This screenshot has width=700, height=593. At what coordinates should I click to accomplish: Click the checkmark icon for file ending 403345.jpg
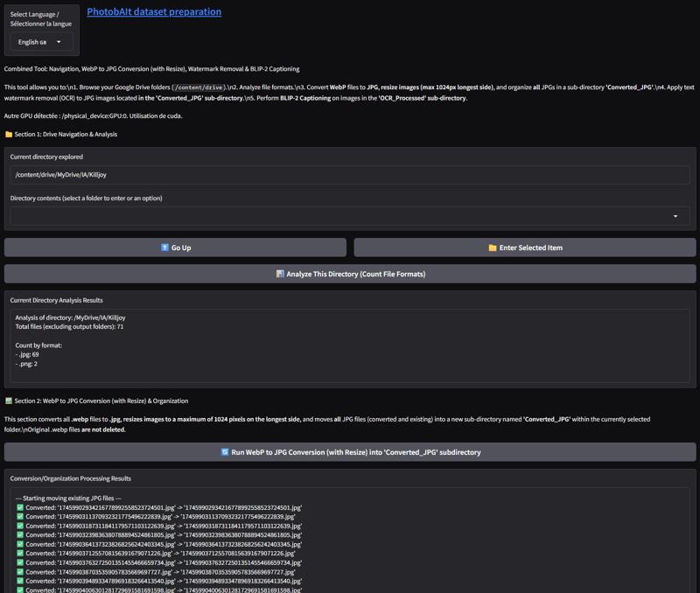click(20, 544)
